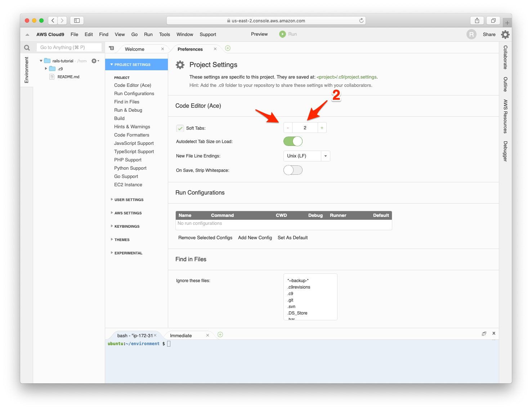The height and width of the screenshot is (410, 532).
Task: Show all Safari tabs overview icon
Action: [x=493, y=21]
